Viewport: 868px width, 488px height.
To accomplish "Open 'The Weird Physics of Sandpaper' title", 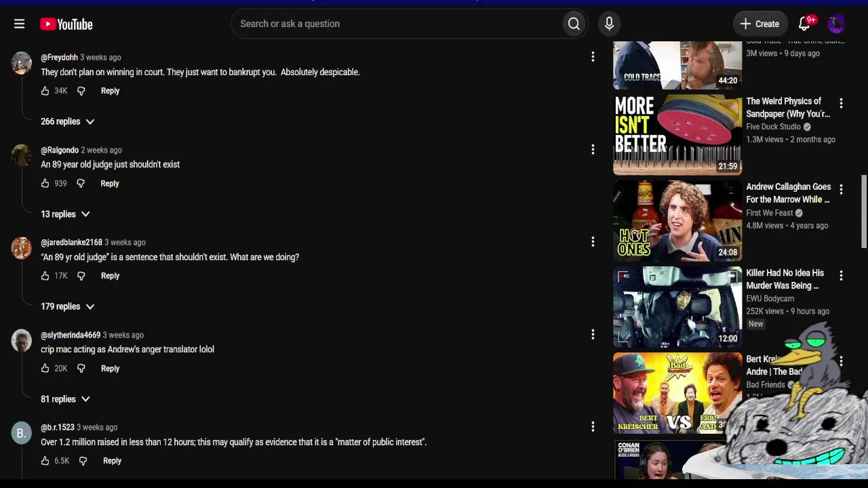I will pos(788,107).
